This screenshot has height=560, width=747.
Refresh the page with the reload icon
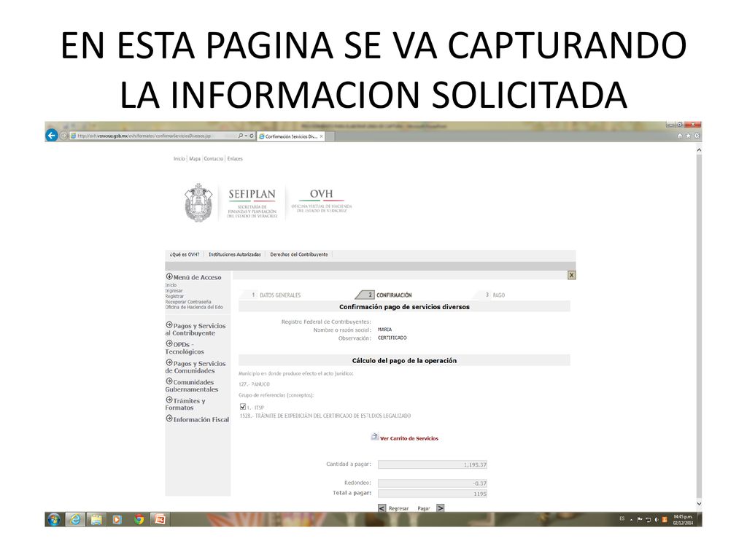(x=252, y=136)
